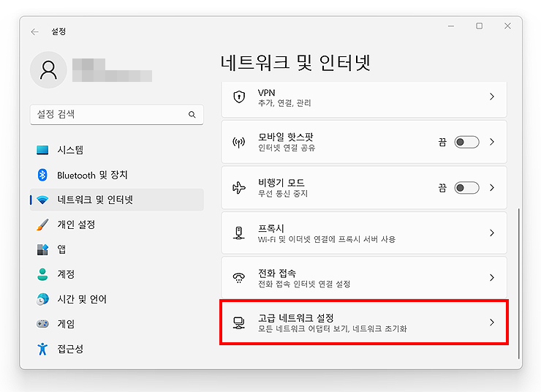Open 고급 네트워크 설정 row

tap(364, 323)
